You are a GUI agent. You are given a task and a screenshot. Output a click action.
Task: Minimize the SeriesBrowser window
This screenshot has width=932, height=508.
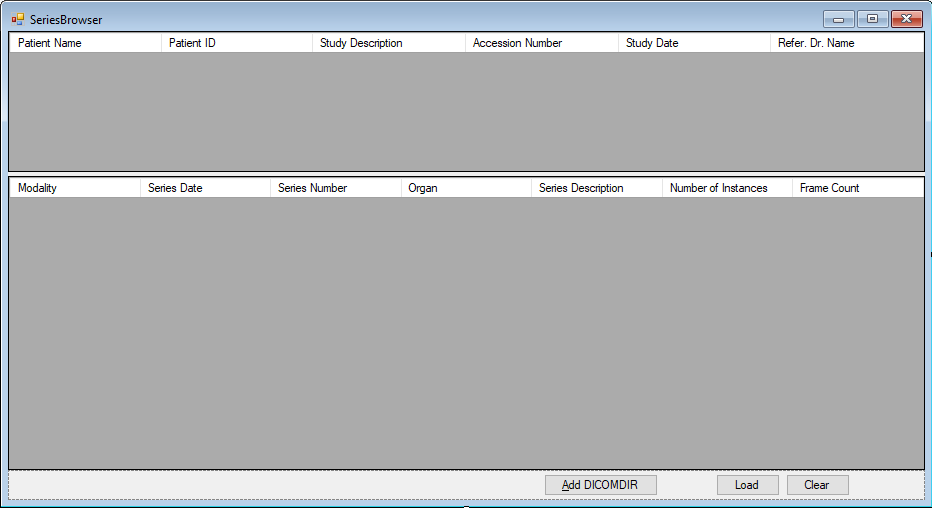(839, 19)
